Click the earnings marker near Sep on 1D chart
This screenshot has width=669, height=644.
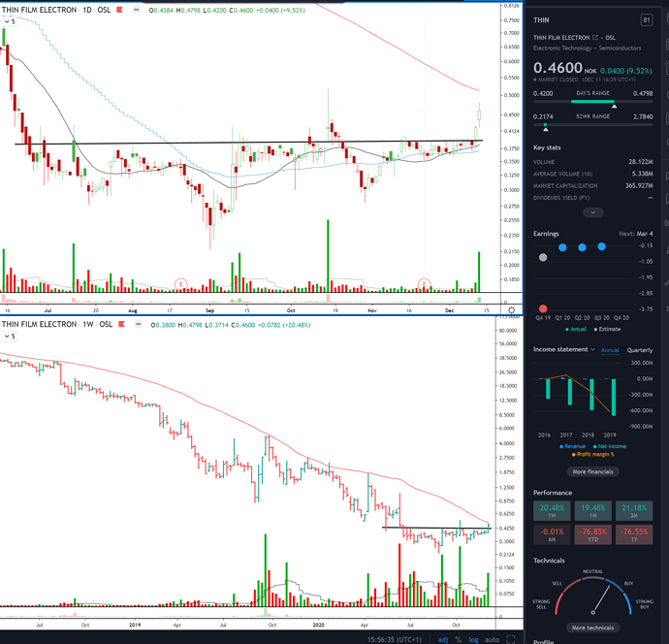point(181,284)
